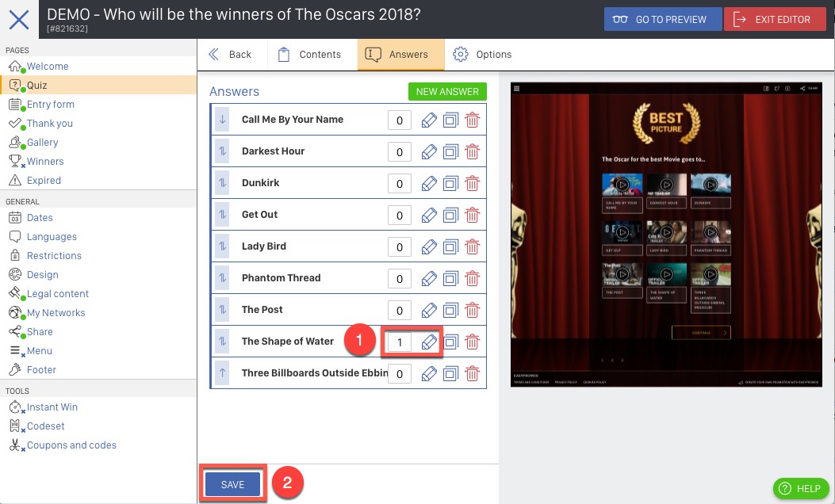Switch to the Contents tab
835x504 pixels.
click(x=309, y=55)
